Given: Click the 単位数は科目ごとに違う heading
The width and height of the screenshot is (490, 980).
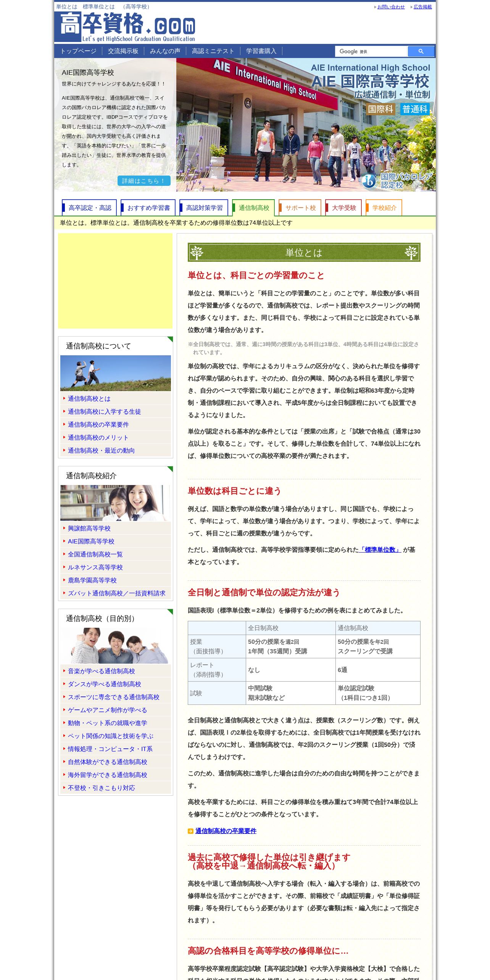Looking at the screenshot, I should 234,491.
